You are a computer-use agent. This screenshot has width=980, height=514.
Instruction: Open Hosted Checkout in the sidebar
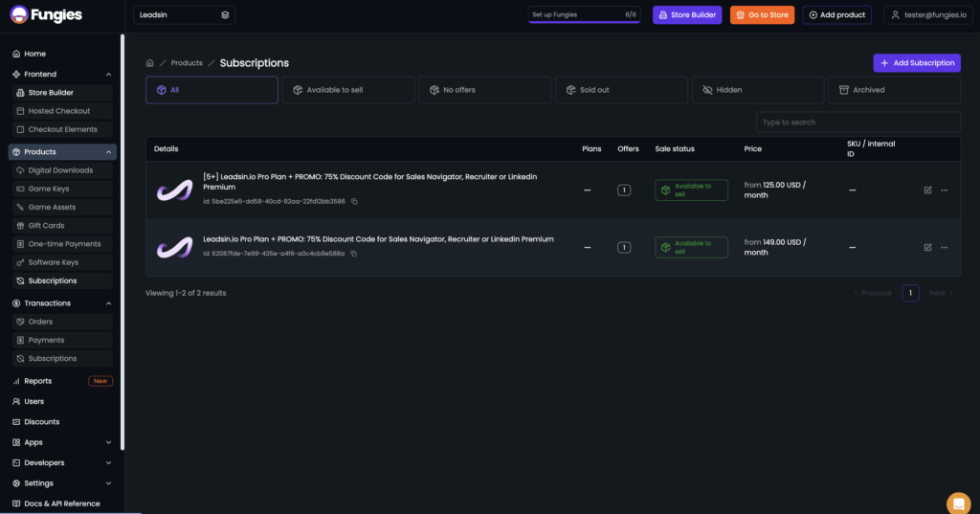point(61,111)
